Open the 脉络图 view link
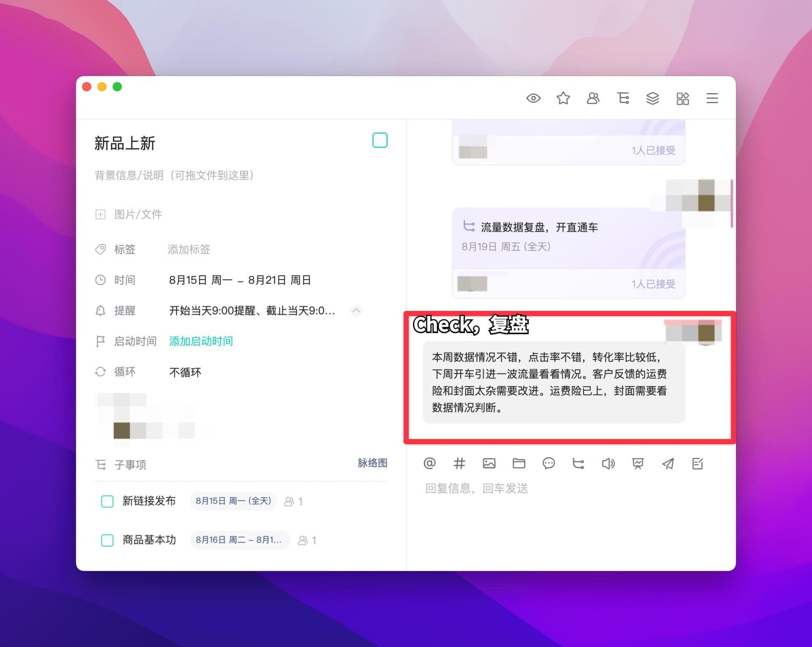The height and width of the screenshot is (647, 812). click(x=372, y=463)
